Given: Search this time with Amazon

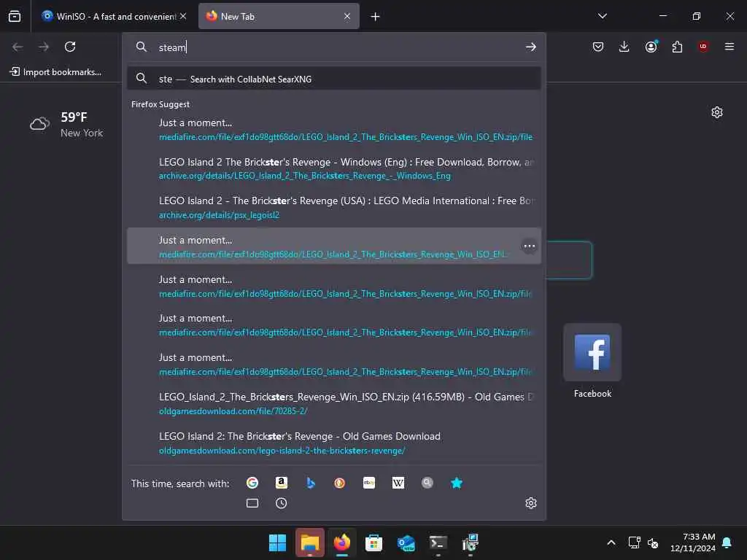Looking at the screenshot, I should (x=281, y=483).
